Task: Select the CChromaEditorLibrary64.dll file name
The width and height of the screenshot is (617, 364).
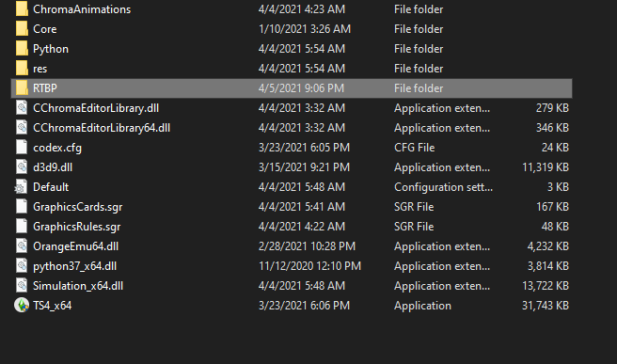Action: (x=102, y=128)
